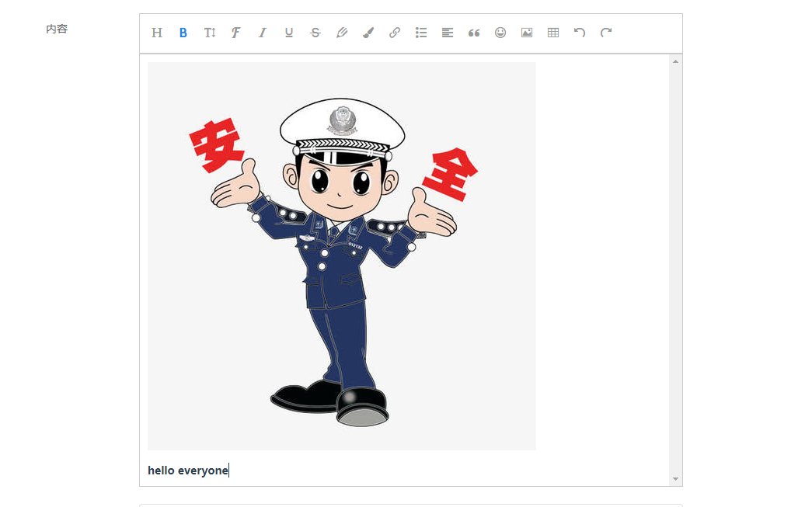This screenshot has height=507, width=812.
Task: Toggle strikethrough formatting
Action: point(315,33)
